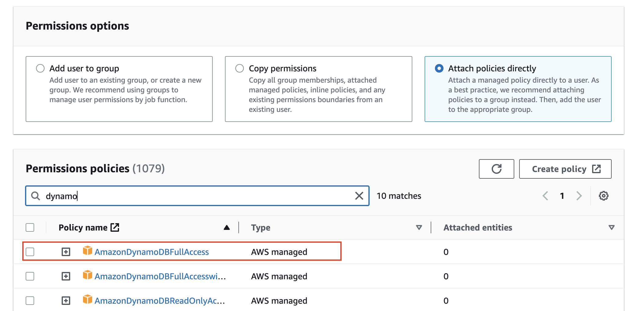Select the Copy permissions radio option
644x311 pixels.
pyautogui.click(x=240, y=68)
